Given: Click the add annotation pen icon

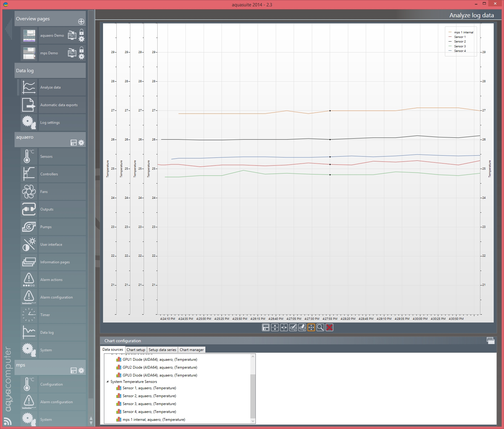Looking at the screenshot, I should 293,327.
